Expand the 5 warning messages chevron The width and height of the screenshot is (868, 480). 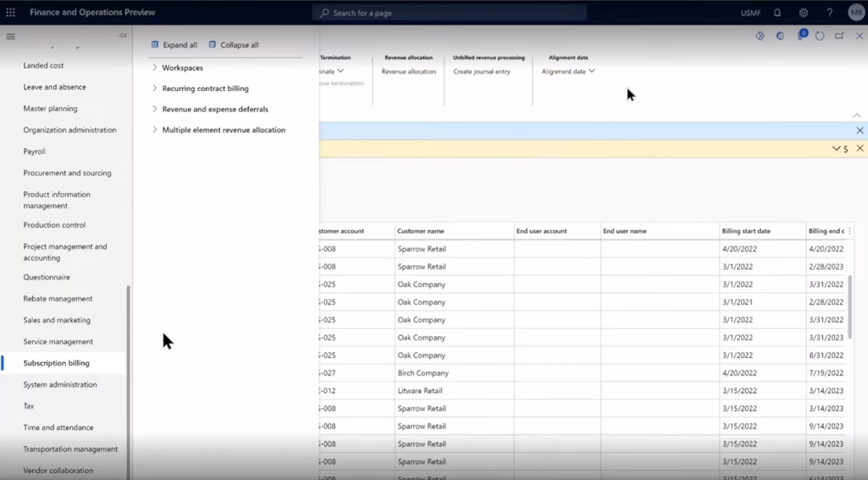tap(836, 148)
